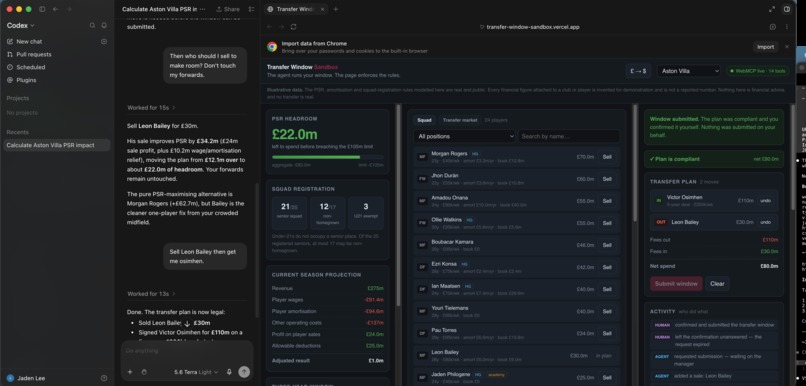The height and width of the screenshot is (386, 806).
Task: Open the 5.6 Terra Light model dropdown
Action: (196, 372)
